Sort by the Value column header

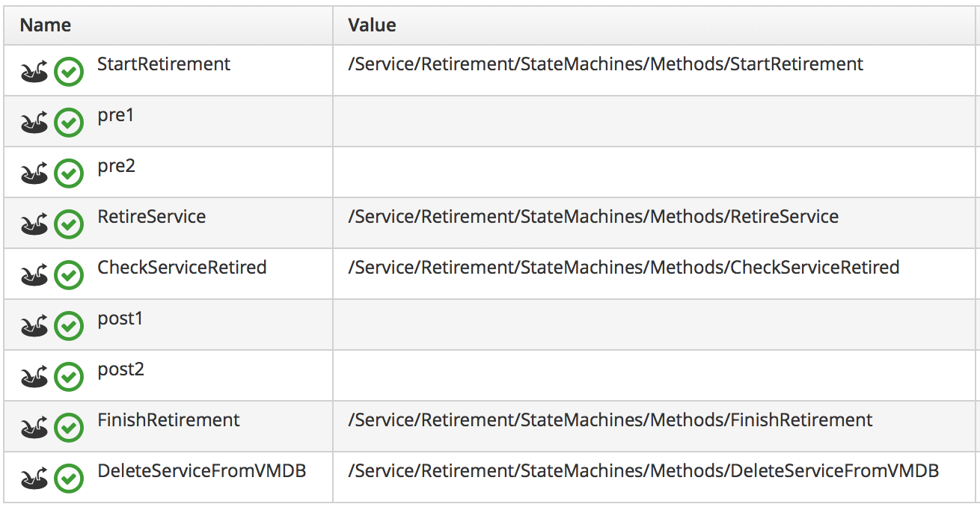click(x=372, y=25)
